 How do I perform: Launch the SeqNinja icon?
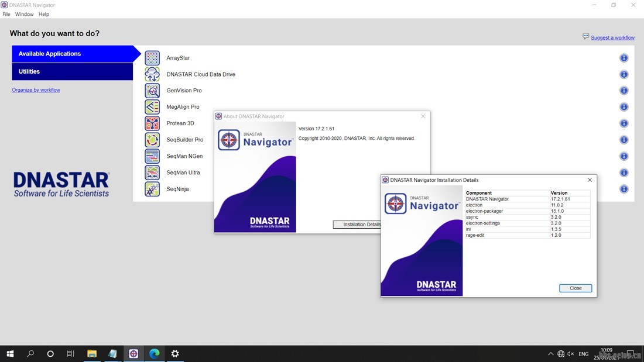[x=152, y=189]
